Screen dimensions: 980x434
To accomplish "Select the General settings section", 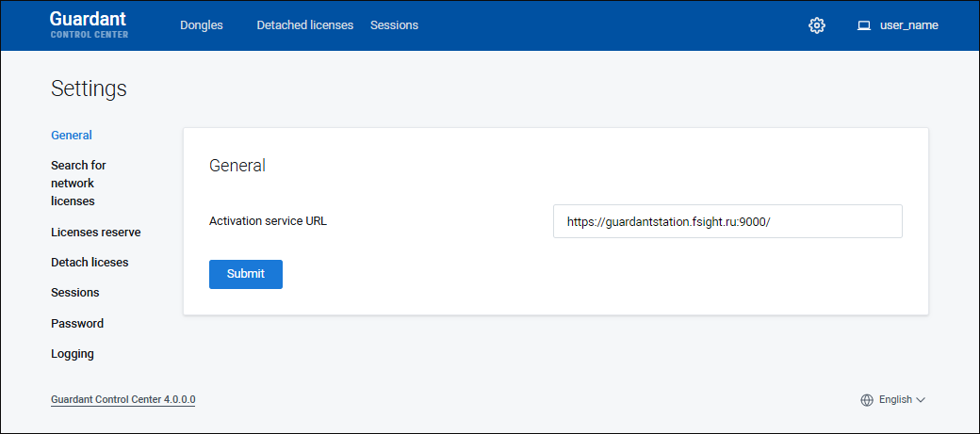I will coord(72,136).
